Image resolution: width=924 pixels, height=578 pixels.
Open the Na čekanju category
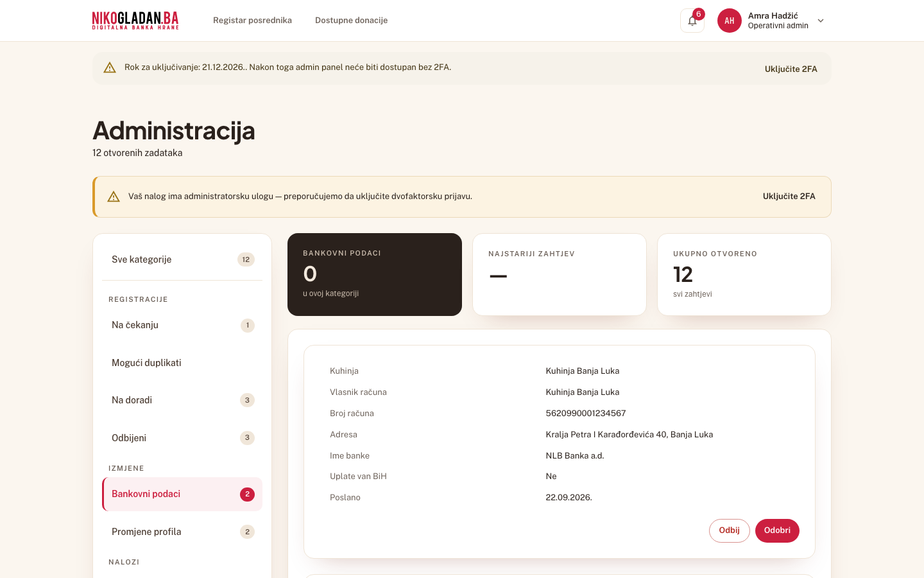coord(182,325)
